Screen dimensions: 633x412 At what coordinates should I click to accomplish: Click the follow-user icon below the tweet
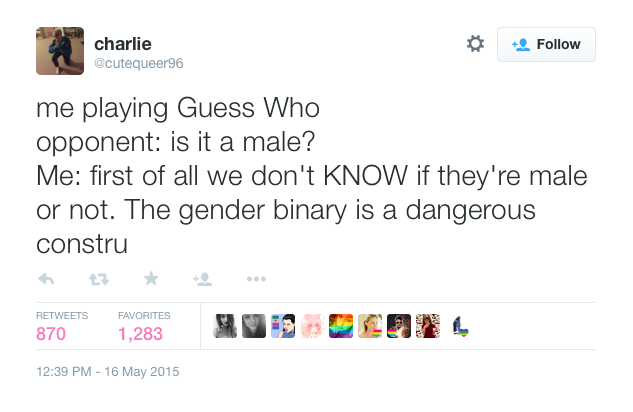(202, 278)
